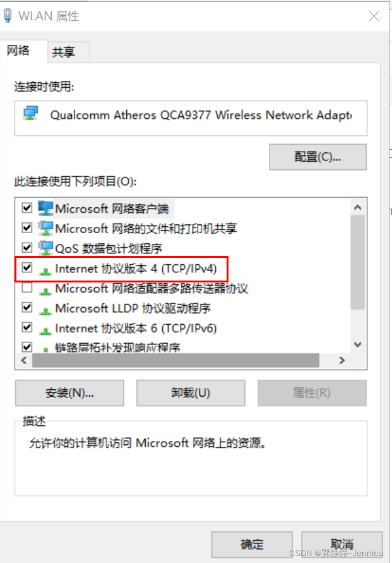The image size is (392, 563).
Task: Select the Microsoft LLDP 协议驱动程序 icon
Action: [45, 310]
